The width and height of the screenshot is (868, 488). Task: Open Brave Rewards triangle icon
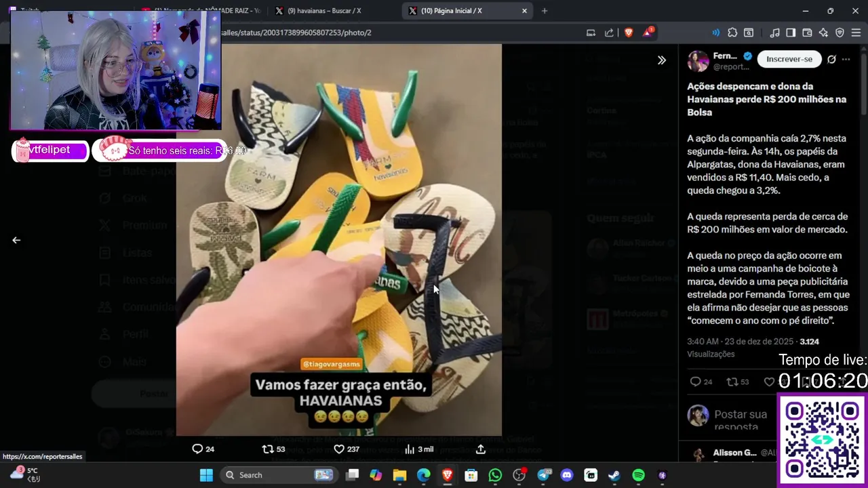pyautogui.click(x=648, y=32)
